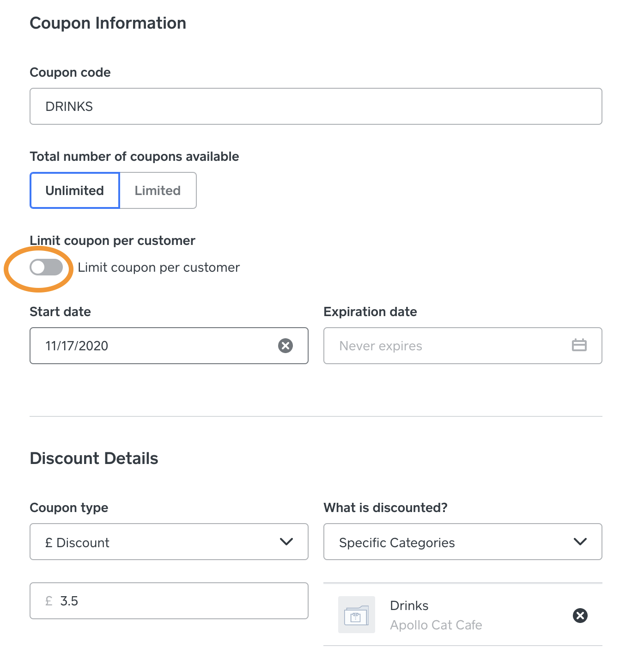Image resolution: width=644 pixels, height=659 pixels.
Task: Click the Coupon code field showing DRINKS
Action: click(316, 106)
